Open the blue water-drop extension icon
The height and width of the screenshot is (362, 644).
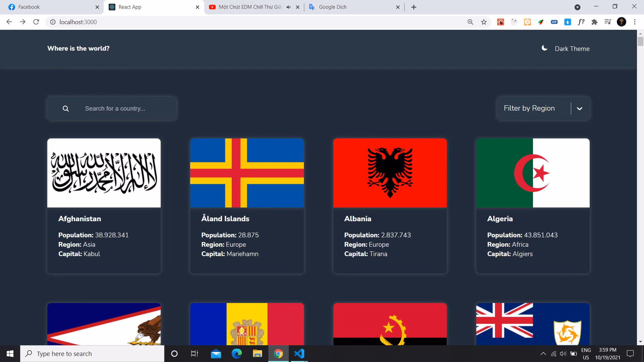coord(568,22)
